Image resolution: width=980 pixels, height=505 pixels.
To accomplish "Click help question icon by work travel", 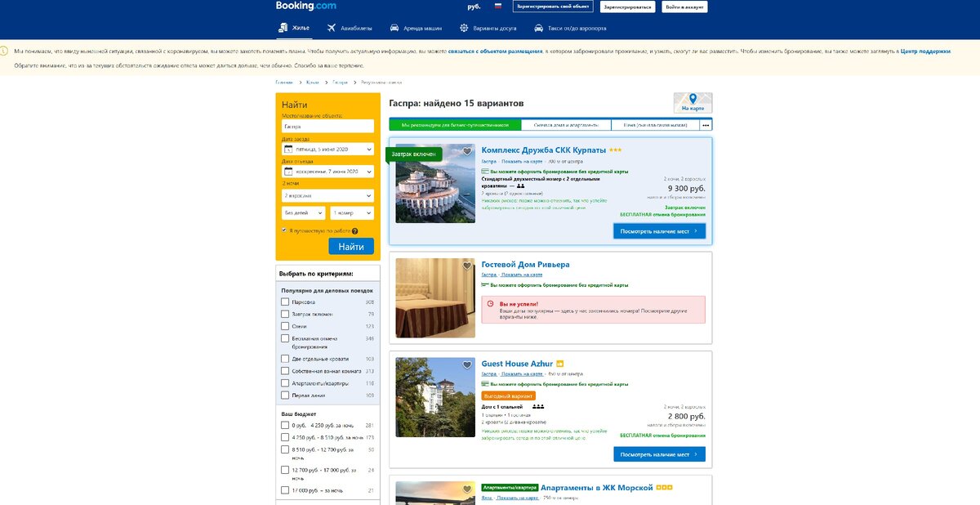I will click(x=354, y=230).
